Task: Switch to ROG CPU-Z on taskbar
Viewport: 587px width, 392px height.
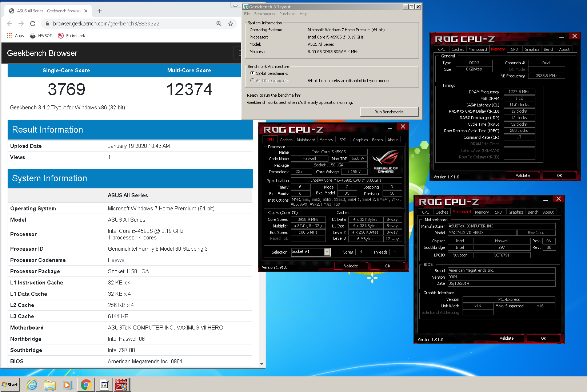Action: [122, 385]
